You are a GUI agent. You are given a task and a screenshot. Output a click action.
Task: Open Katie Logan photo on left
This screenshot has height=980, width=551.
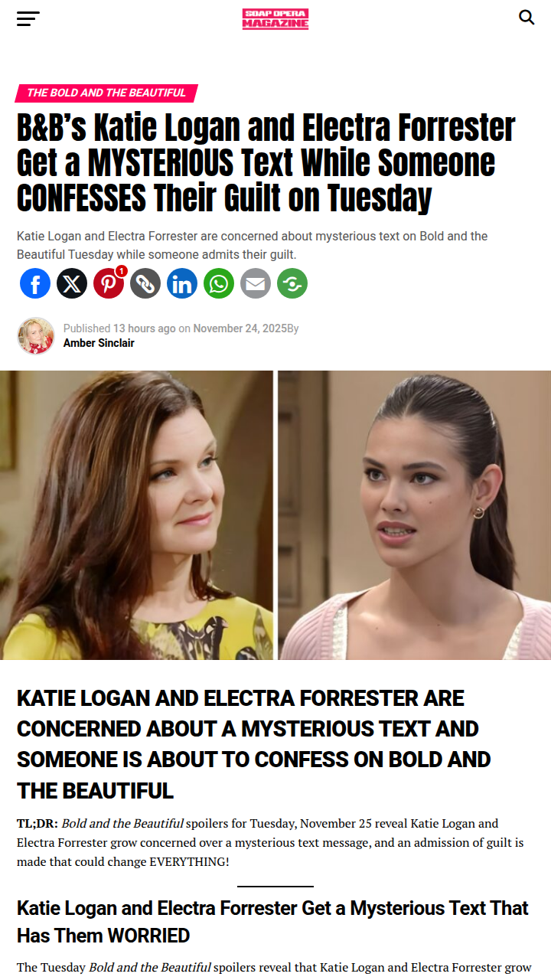point(136,515)
